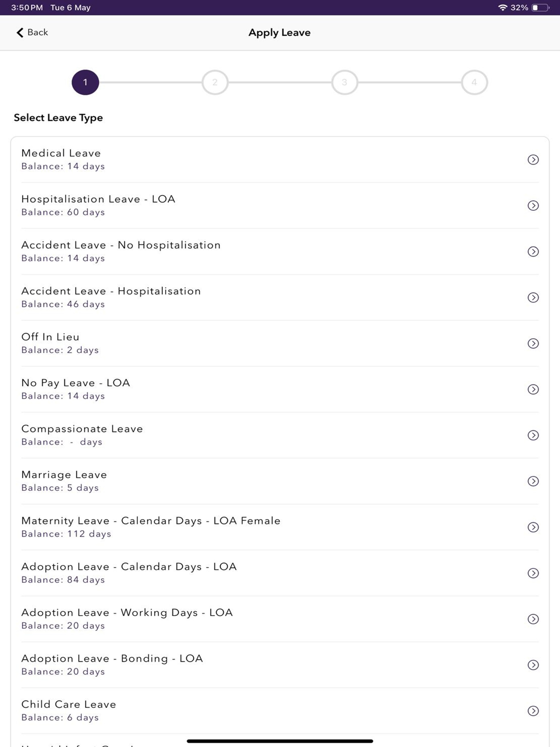The image size is (560, 747).
Task: Jump to step 3 circle
Action: point(345,83)
